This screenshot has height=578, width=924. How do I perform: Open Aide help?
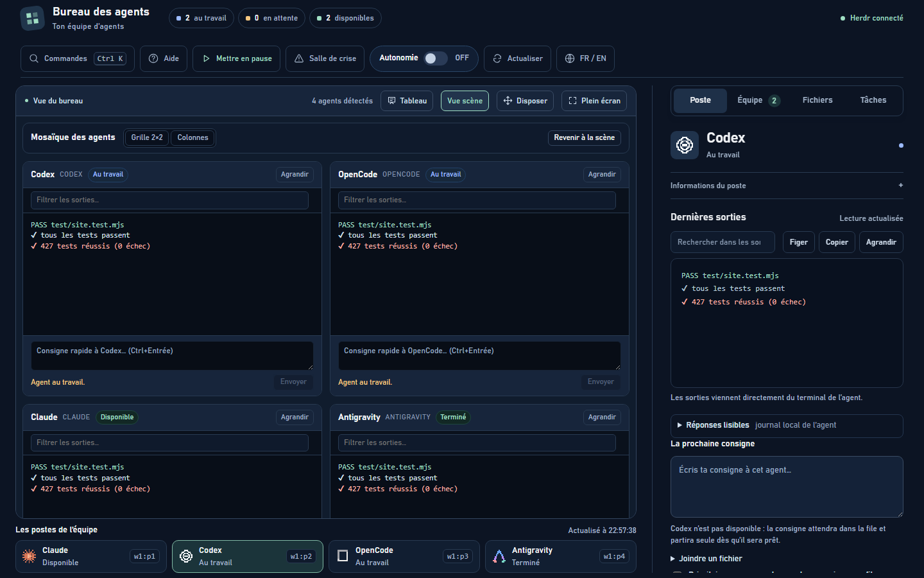(x=164, y=58)
